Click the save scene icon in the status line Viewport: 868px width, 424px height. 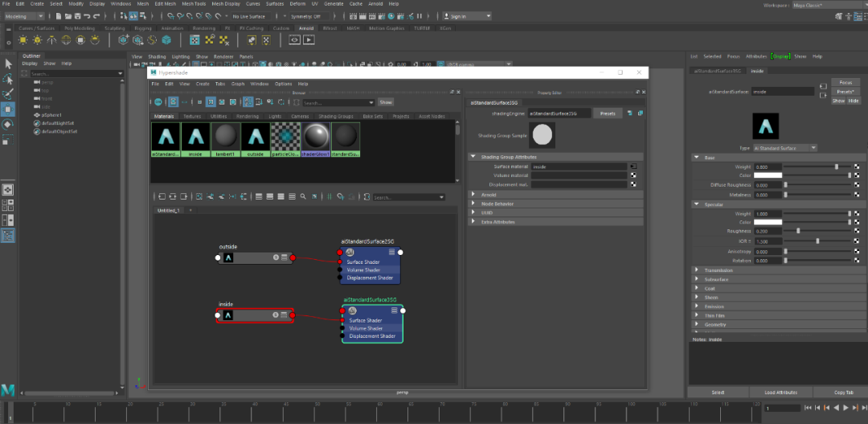[x=77, y=17]
